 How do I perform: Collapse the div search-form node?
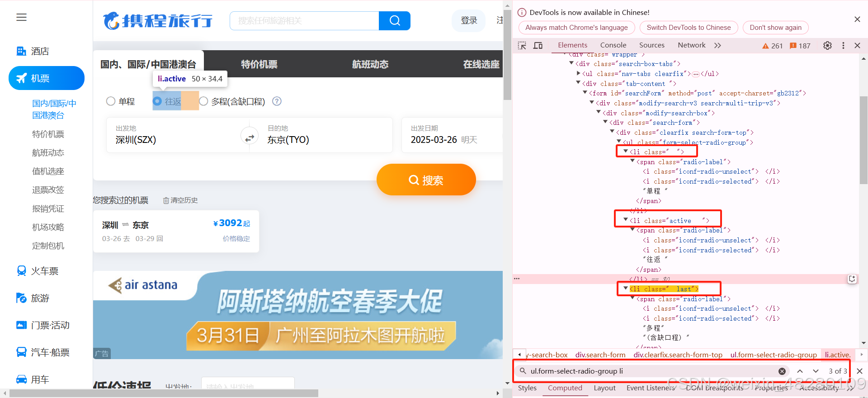(x=605, y=122)
